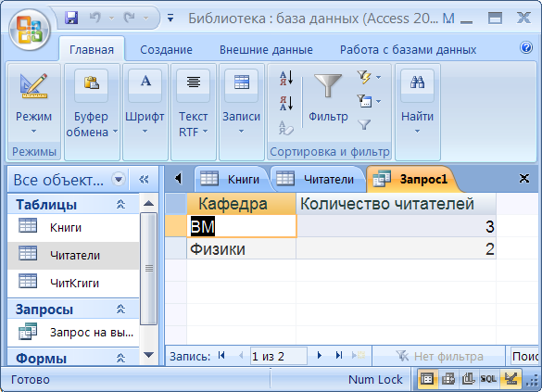Open Все объекты navigation pane dropdown
Image resolution: width=542 pixels, height=392 pixels.
(x=119, y=180)
